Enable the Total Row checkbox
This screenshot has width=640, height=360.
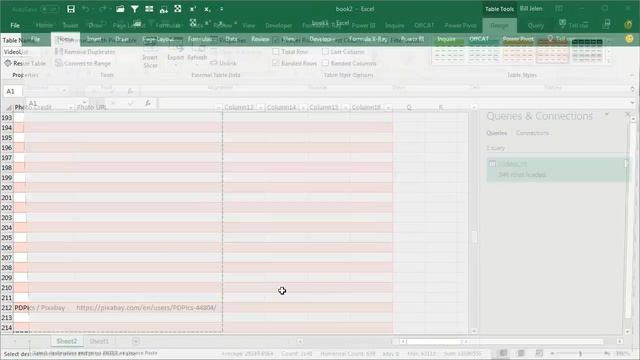click(x=276, y=52)
